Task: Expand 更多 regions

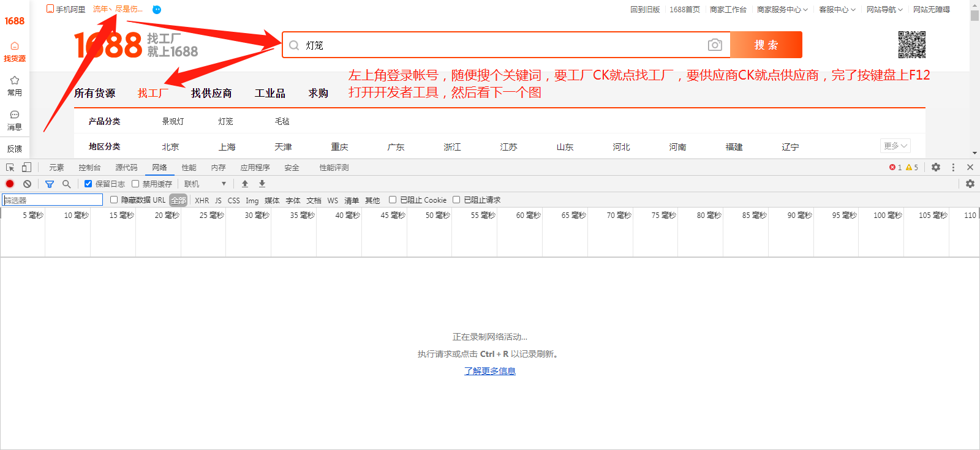Action: pyautogui.click(x=895, y=146)
